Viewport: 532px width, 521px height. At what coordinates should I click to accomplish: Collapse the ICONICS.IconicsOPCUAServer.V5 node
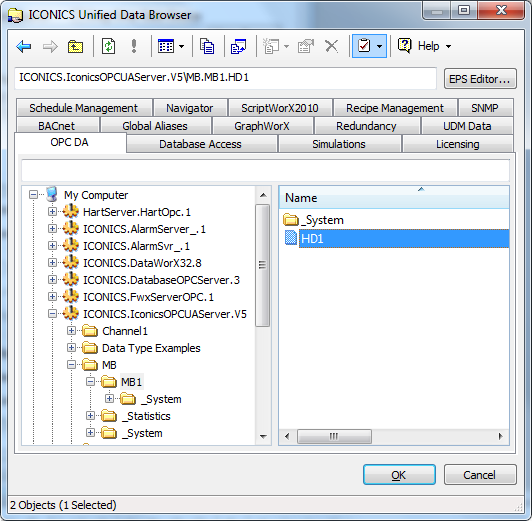pos(52,314)
